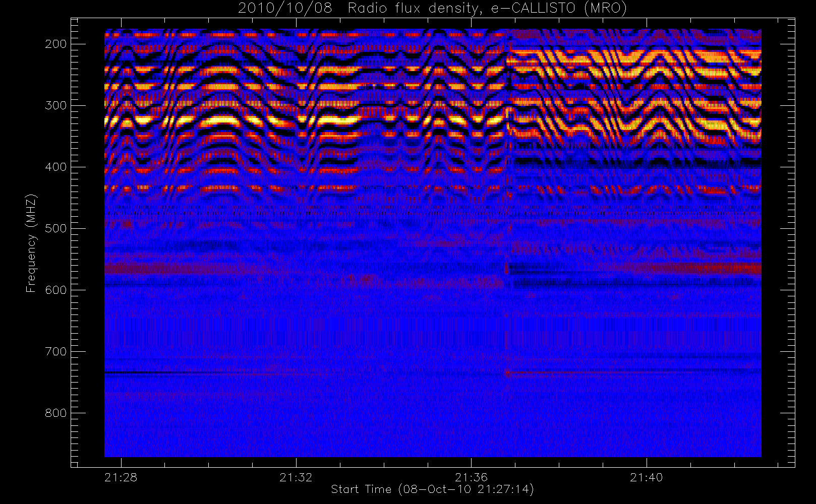The height and width of the screenshot is (504, 816).
Task: Select the 'Frequency (MHZ)' y-axis label
Action: pyautogui.click(x=31, y=242)
